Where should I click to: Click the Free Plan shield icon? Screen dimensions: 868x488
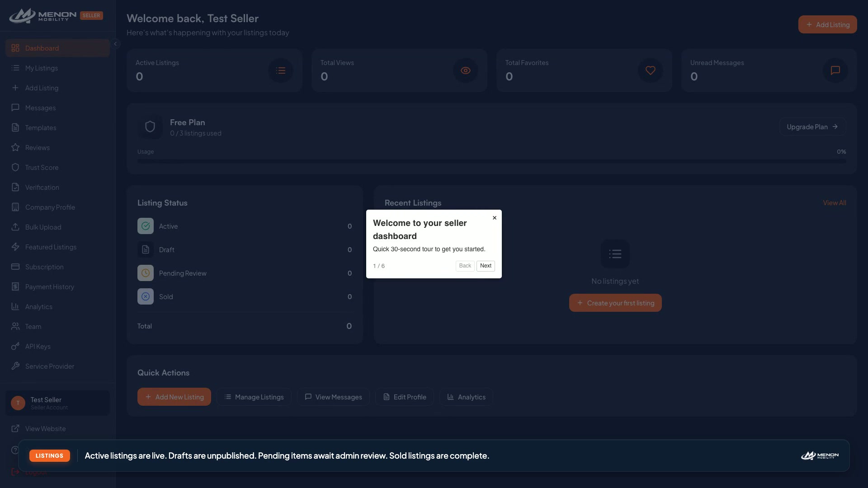(x=150, y=127)
